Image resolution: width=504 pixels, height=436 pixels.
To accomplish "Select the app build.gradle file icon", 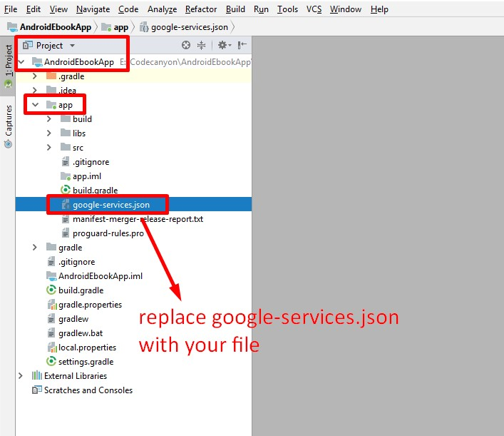I will [66, 191].
